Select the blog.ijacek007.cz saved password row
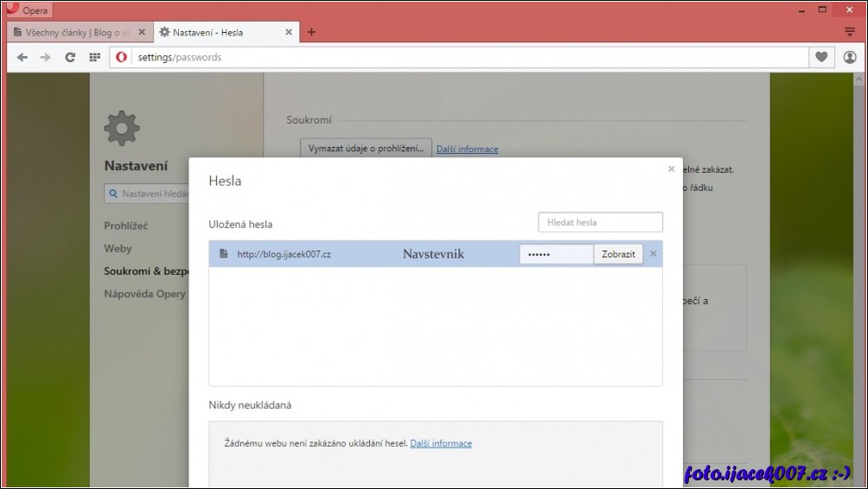868x489 pixels. click(346, 254)
